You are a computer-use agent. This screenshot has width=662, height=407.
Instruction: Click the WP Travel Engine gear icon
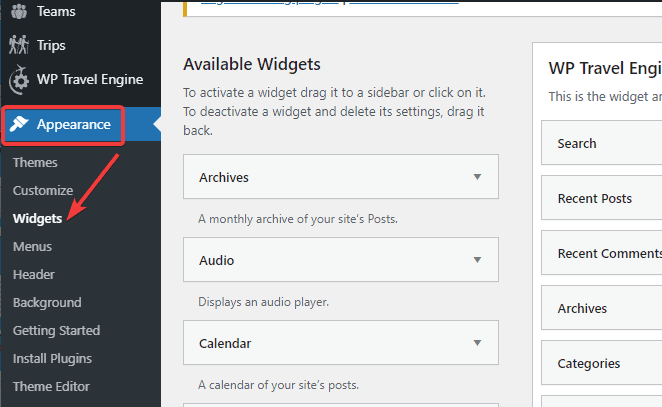point(18,80)
